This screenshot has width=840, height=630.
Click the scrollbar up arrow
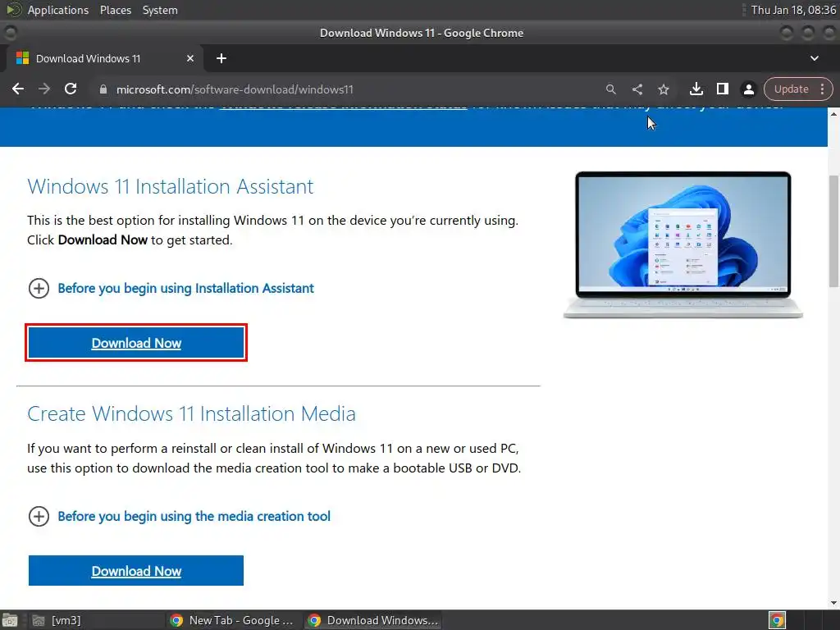tap(834, 113)
